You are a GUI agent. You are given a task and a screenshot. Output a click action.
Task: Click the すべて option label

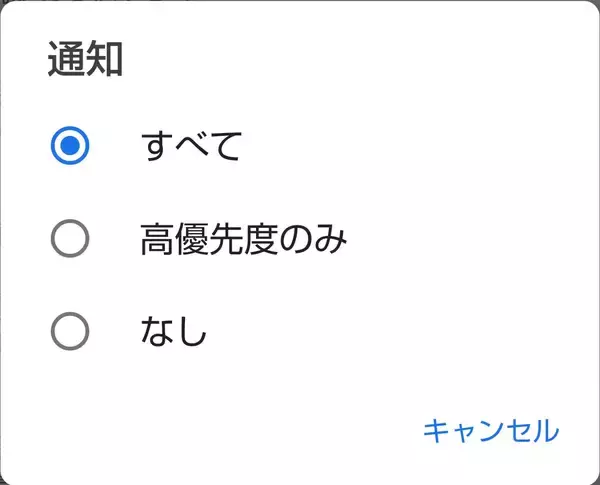point(192,147)
